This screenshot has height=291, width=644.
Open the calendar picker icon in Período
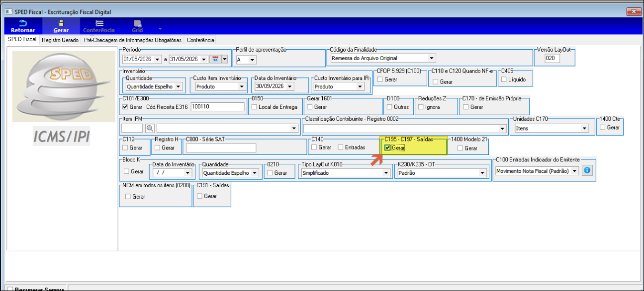pos(216,59)
